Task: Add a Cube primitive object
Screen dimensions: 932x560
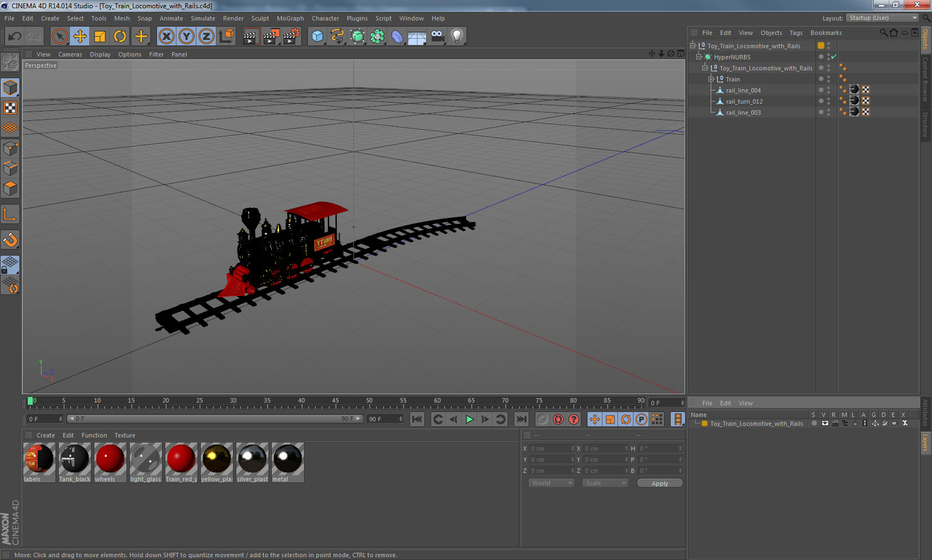Action: [x=317, y=37]
